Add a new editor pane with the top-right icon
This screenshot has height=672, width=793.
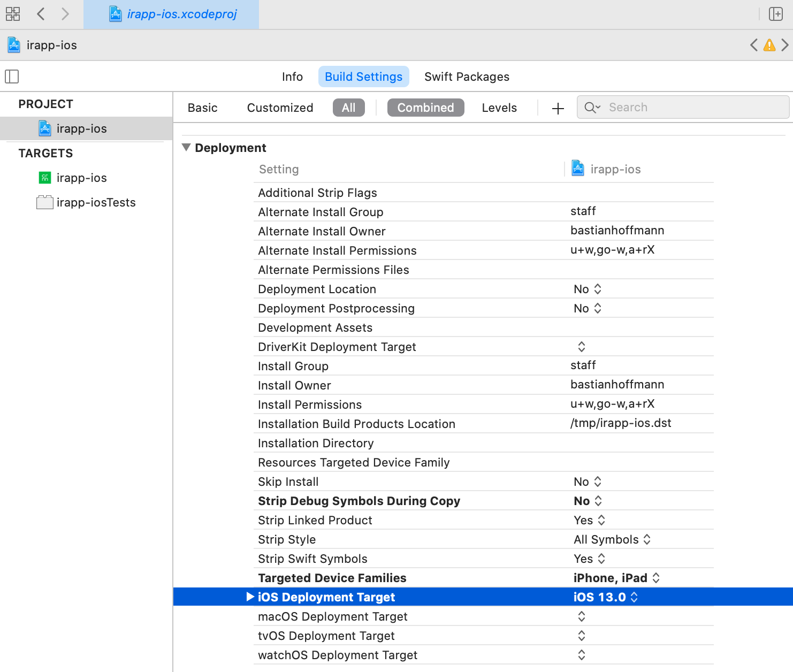[x=776, y=14]
